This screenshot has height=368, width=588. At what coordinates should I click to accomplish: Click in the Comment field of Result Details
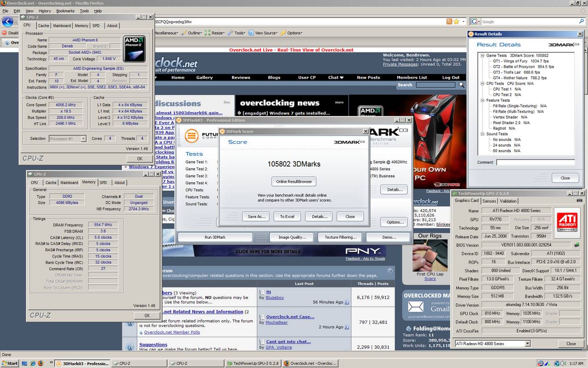pos(536,162)
